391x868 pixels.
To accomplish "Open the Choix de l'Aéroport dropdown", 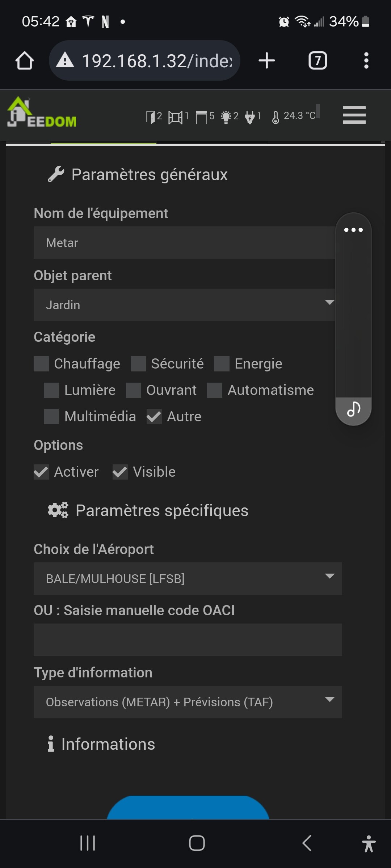I will (188, 579).
